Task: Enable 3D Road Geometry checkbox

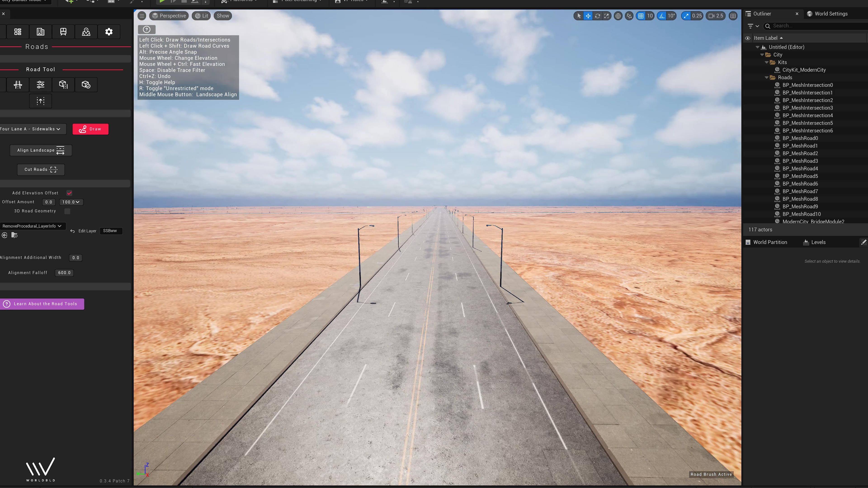Action: (x=67, y=211)
